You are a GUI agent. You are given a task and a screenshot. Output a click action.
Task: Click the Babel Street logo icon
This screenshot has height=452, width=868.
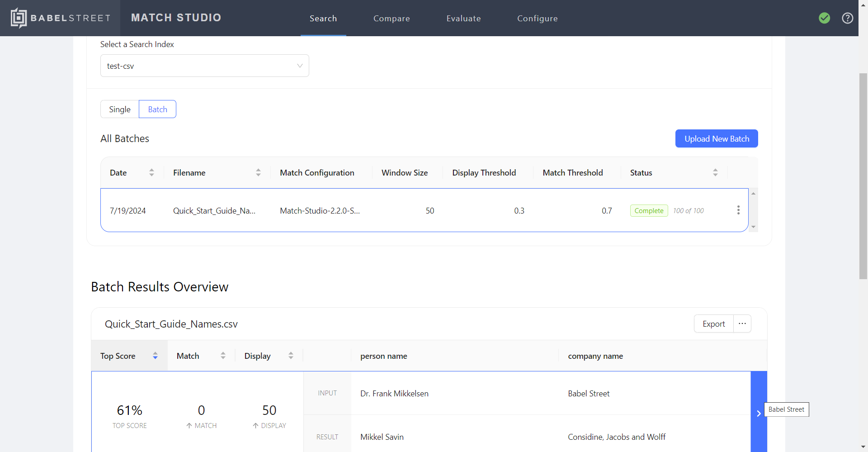pyautogui.click(x=19, y=18)
